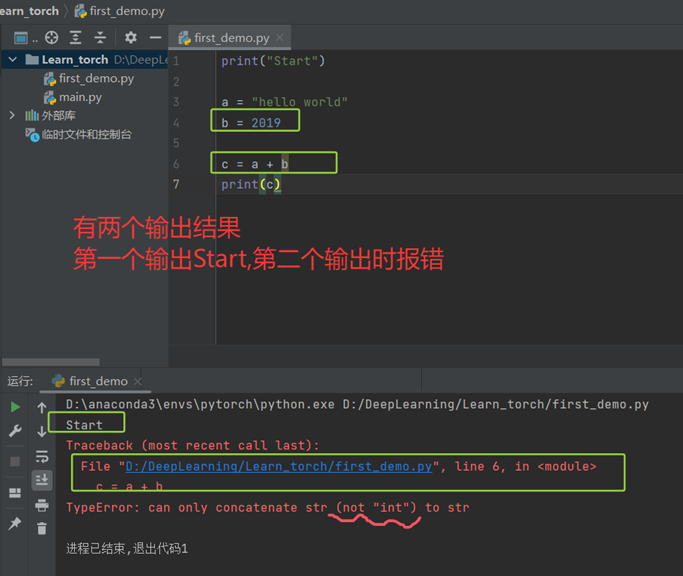Close the first_demo.py editor tab

280,38
